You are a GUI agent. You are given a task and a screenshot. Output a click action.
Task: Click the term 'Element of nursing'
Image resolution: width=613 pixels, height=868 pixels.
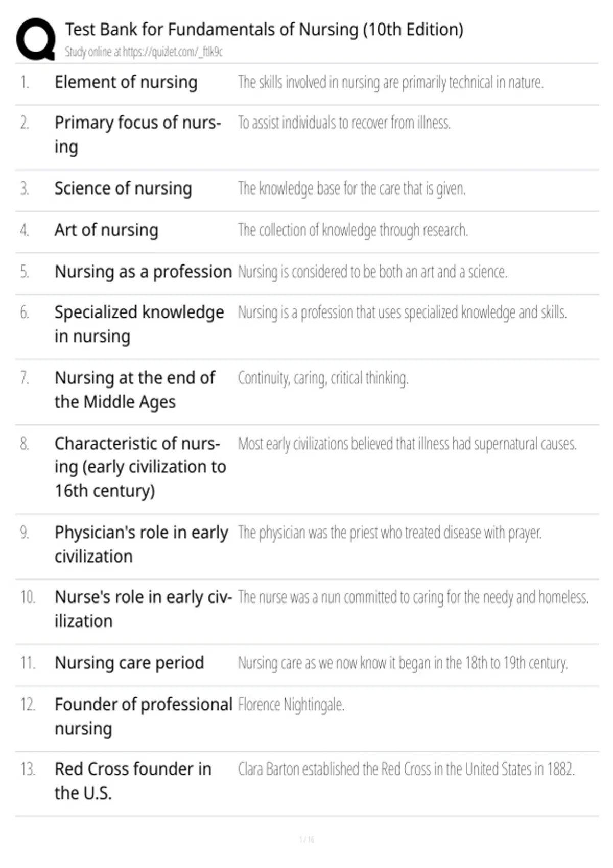126,82
